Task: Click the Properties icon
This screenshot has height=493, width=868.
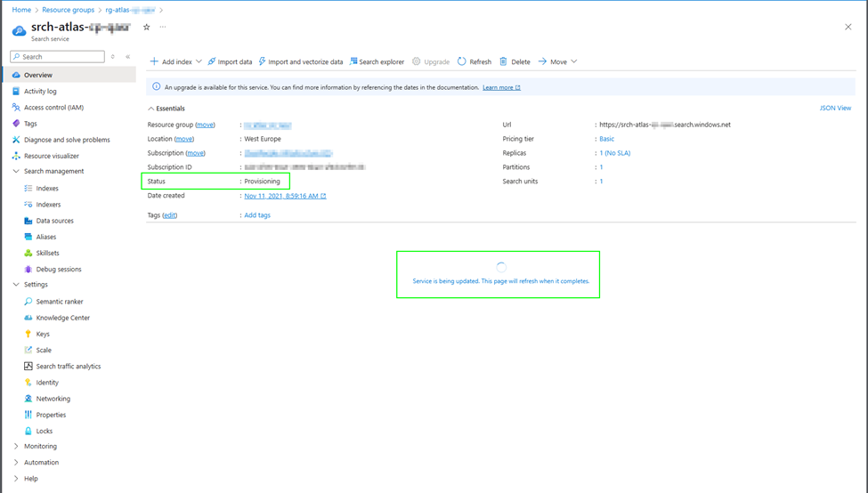Action: coord(28,415)
